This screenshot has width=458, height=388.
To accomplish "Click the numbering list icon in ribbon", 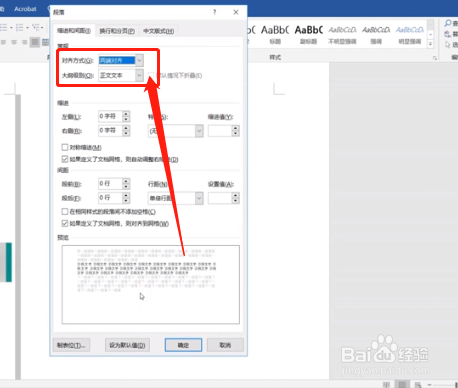I will click(x=20, y=27).
